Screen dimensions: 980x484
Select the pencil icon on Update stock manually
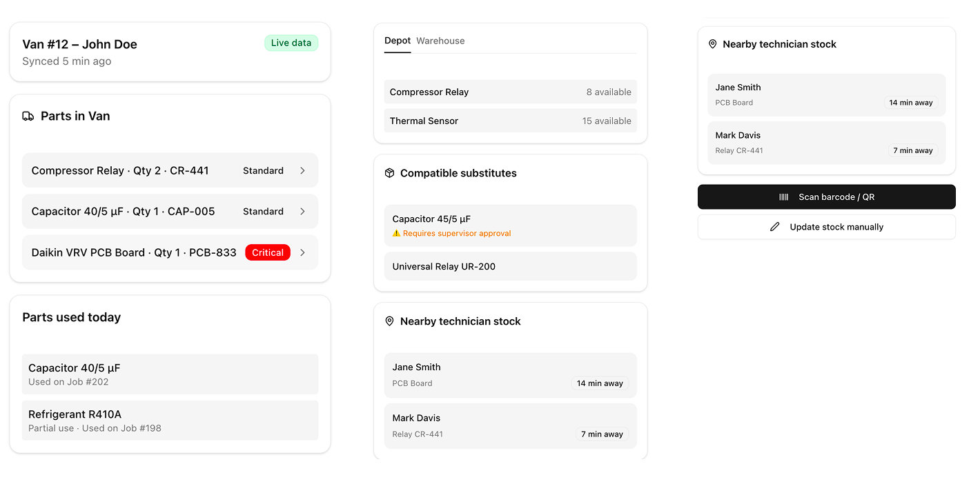(x=775, y=226)
